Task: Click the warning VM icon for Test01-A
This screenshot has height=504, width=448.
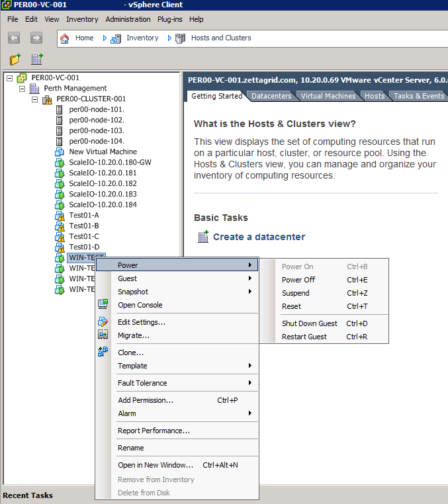Action: point(60,216)
